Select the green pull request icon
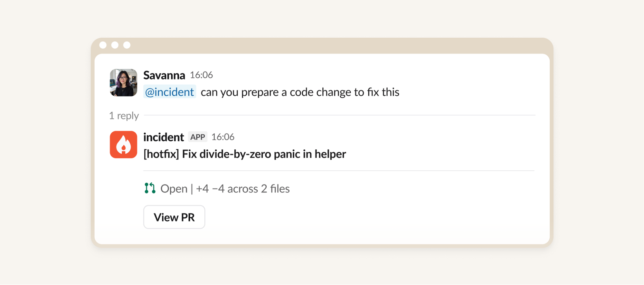This screenshot has width=644, height=285. [x=150, y=188]
